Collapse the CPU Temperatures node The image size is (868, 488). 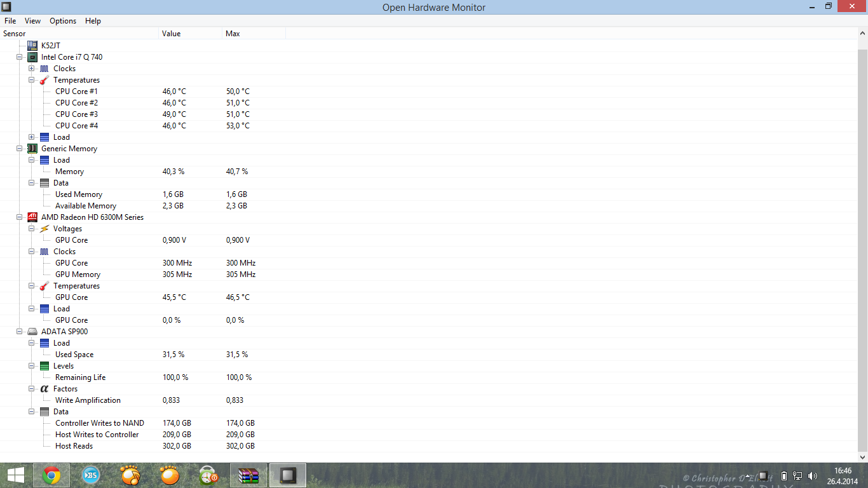32,80
